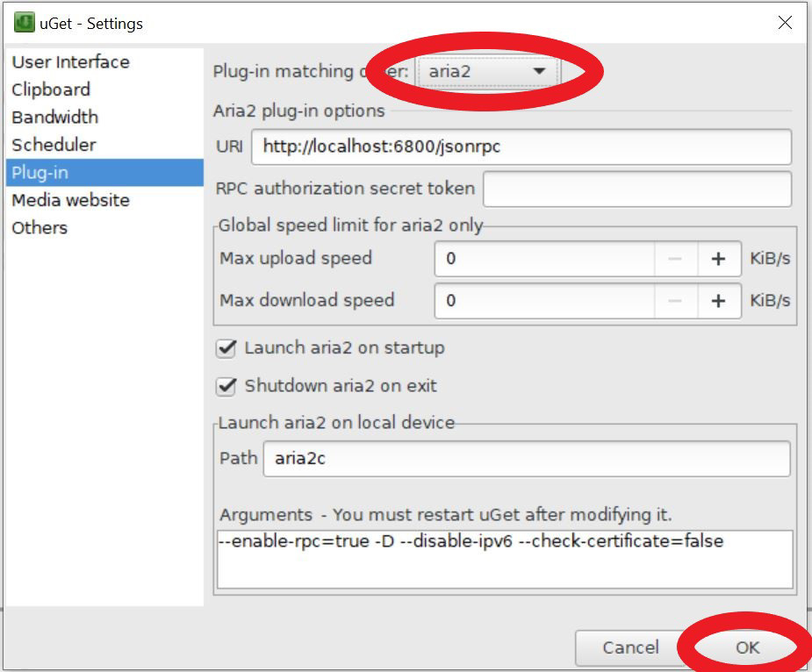
Task: Click the URI field with localhost jsonrpc address
Action: coord(521,147)
